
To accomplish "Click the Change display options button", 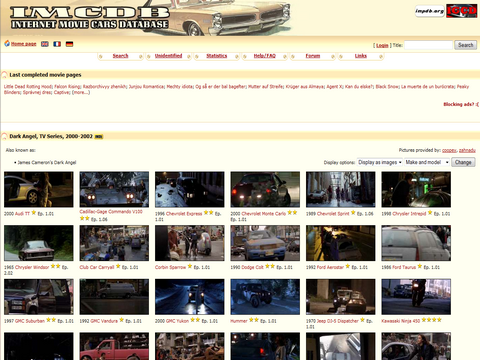I will (x=463, y=162).
